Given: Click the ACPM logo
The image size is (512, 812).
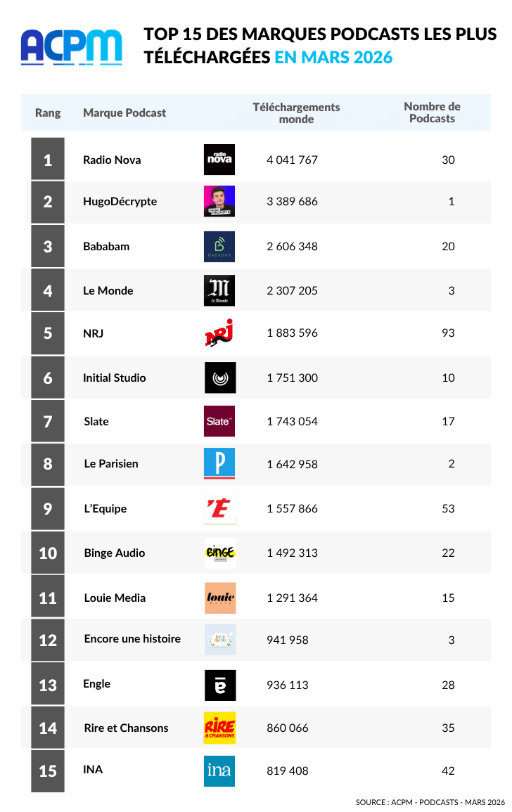Looking at the screenshot, I should (71, 46).
